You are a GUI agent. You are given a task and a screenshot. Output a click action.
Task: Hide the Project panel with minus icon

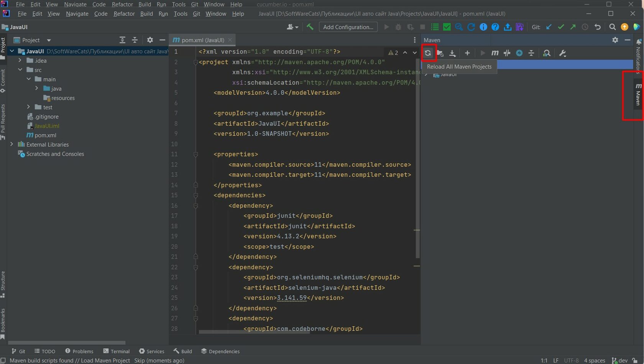tap(162, 40)
